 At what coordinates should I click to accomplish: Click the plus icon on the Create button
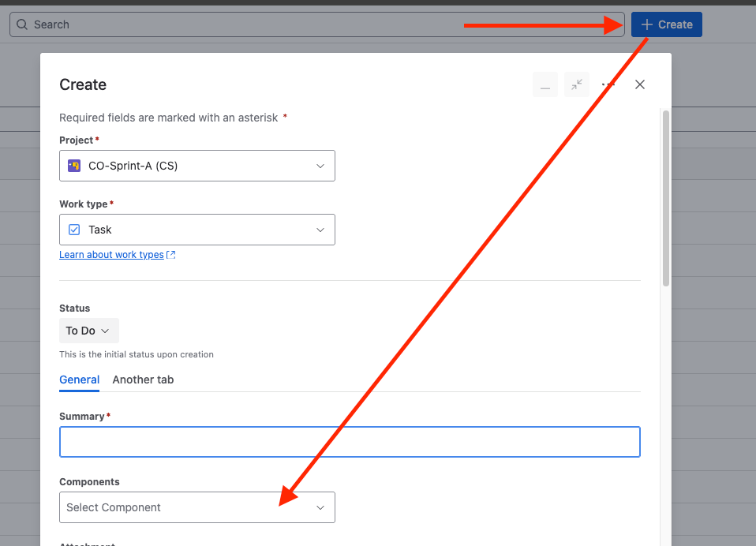[647, 24]
